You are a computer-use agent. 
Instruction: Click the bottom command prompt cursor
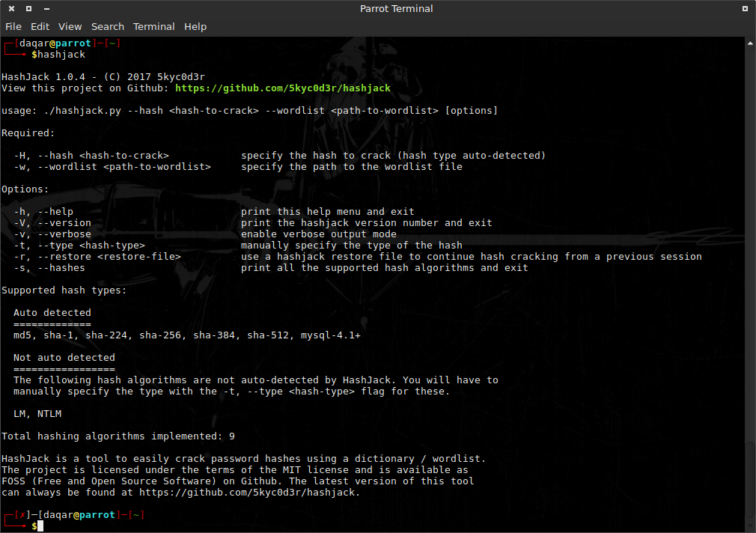pos(40,526)
